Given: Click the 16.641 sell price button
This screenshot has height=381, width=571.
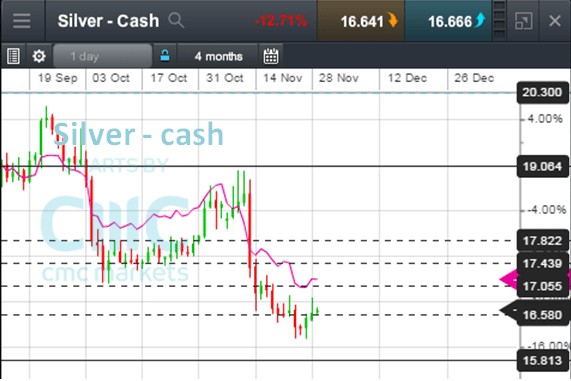Looking at the screenshot, I should (361, 21).
